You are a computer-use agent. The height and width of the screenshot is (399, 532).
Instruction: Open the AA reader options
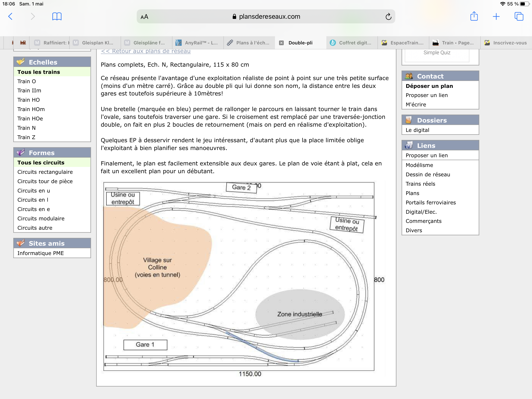coord(144,17)
